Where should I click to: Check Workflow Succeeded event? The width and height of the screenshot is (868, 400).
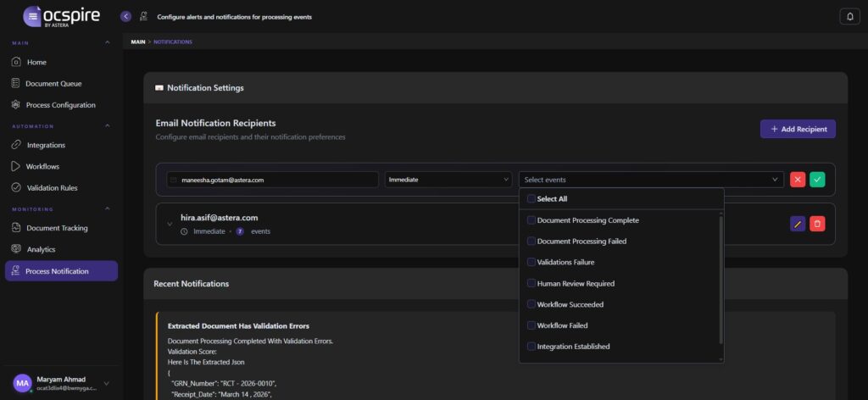pyautogui.click(x=531, y=304)
